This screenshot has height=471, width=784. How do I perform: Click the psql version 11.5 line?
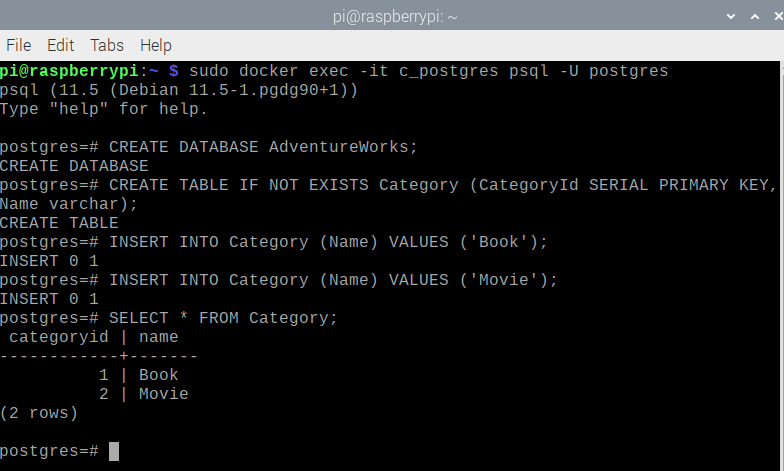pos(179,90)
